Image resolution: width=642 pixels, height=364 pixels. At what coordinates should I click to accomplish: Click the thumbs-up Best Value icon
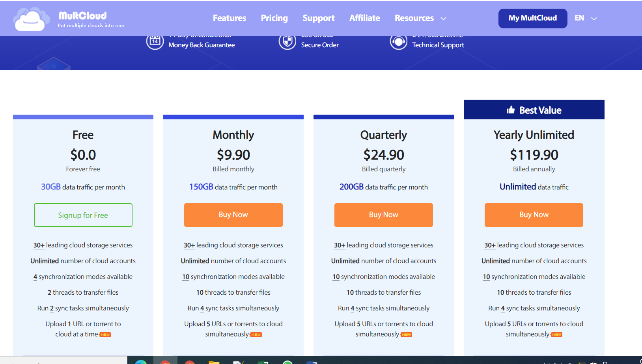click(511, 110)
